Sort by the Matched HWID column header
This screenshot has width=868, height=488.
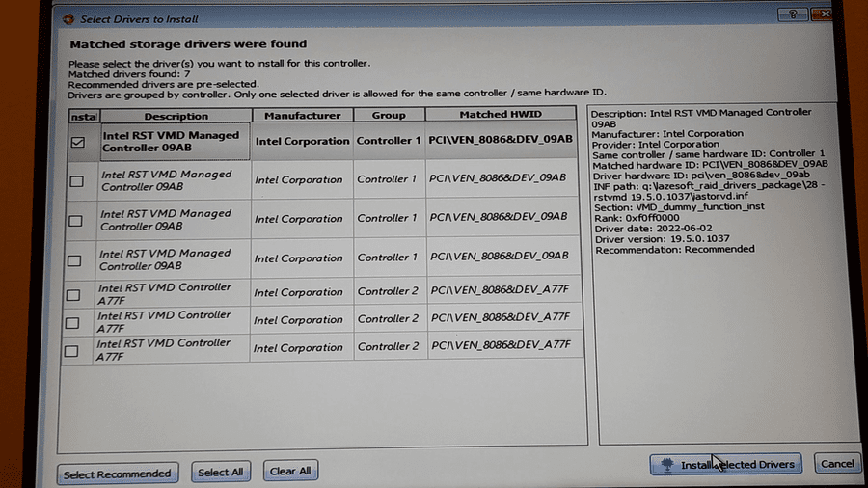501,114
